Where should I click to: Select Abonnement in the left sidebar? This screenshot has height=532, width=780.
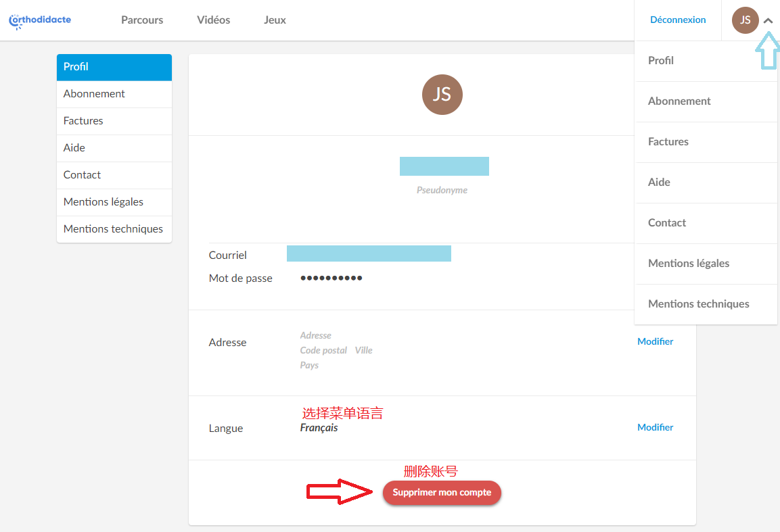(x=114, y=94)
